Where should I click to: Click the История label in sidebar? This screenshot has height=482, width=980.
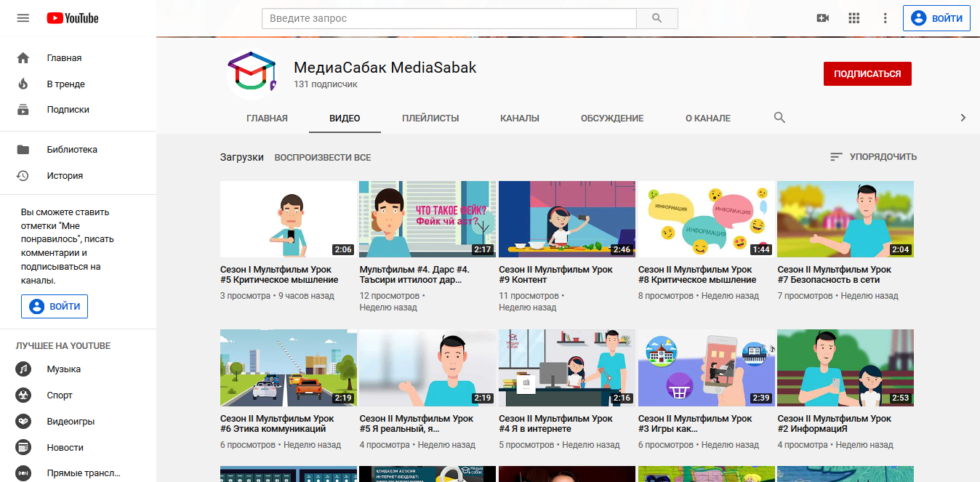65,176
